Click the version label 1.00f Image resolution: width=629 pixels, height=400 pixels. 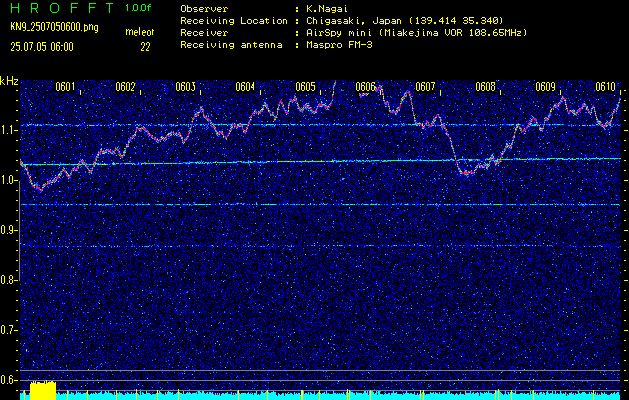(138, 8)
